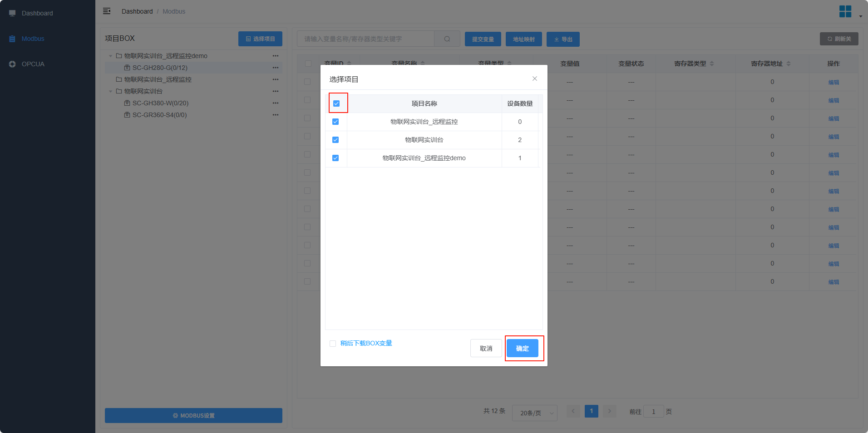Click the SC-GR360-S4 device more options
The image size is (868, 433).
275,115
